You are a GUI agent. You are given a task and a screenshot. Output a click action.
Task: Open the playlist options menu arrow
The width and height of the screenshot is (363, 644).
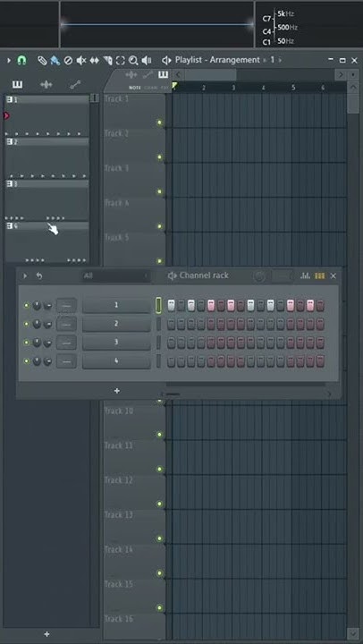pyautogui.click(x=9, y=61)
